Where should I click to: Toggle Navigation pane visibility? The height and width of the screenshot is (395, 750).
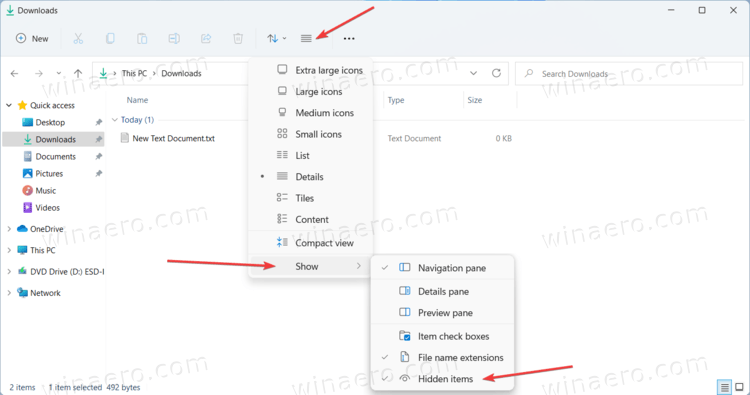tap(442, 268)
